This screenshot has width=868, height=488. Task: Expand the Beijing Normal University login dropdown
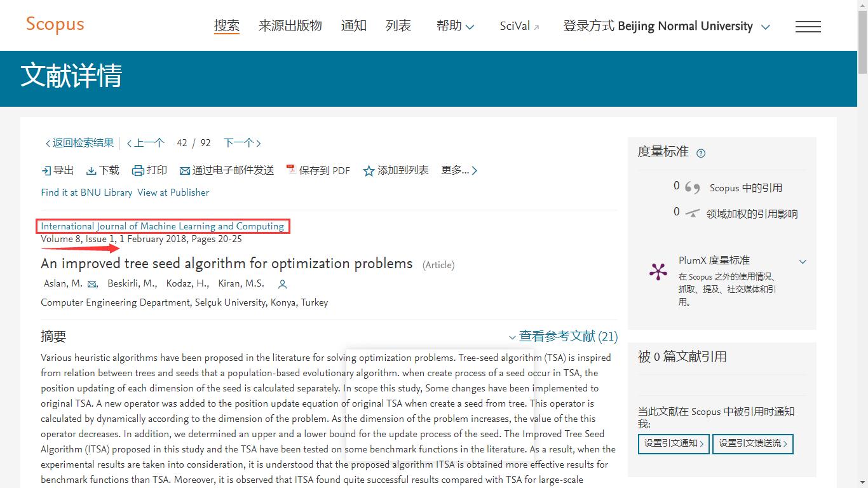point(766,27)
